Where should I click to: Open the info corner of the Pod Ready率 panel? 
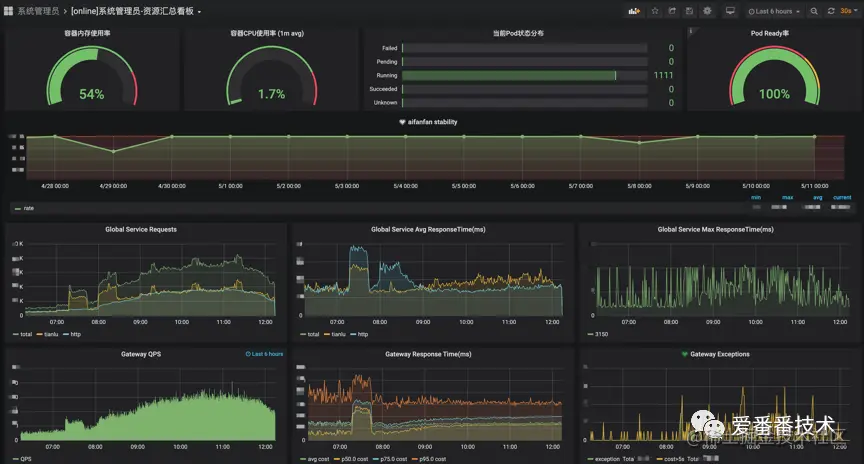pos(691,31)
